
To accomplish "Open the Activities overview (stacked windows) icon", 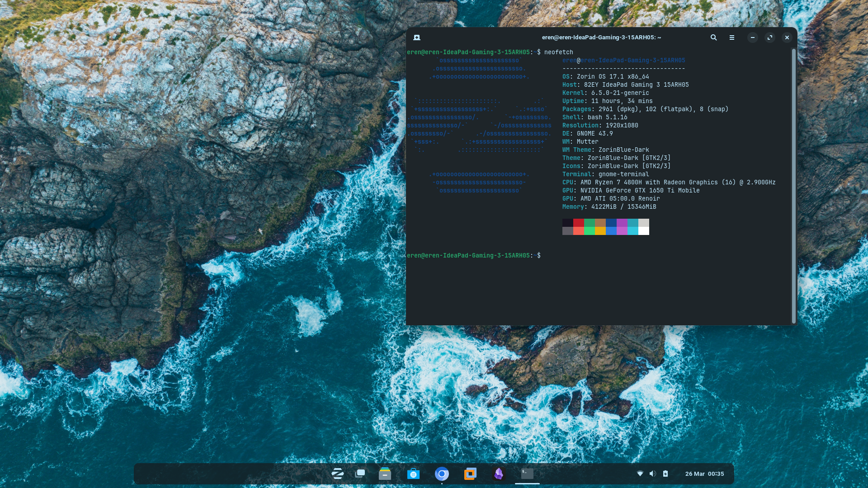I will (360, 474).
